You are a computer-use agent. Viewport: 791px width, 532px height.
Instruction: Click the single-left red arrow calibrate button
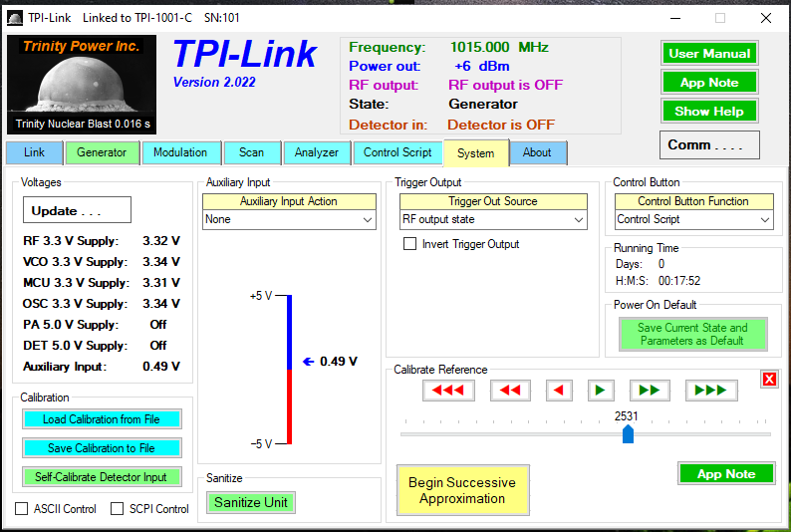click(559, 391)
